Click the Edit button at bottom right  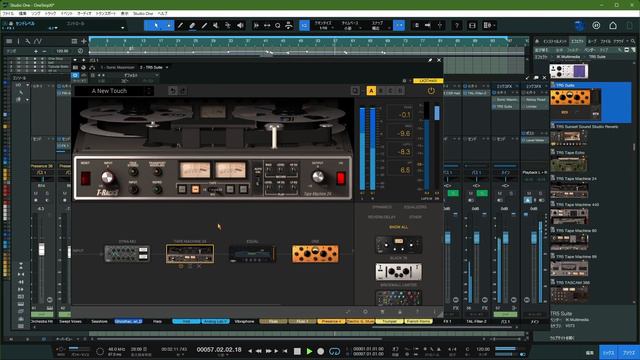pos(590,353)
